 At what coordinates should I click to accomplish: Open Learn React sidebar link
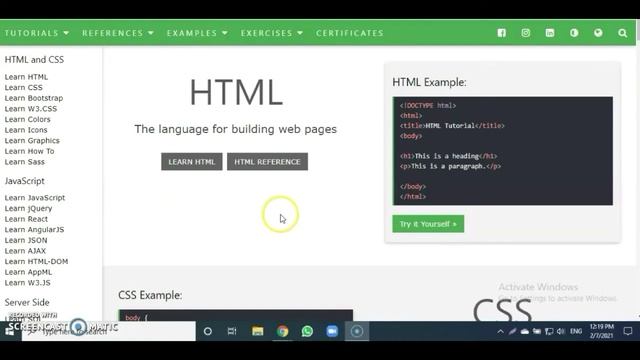[x=26, y=219]
